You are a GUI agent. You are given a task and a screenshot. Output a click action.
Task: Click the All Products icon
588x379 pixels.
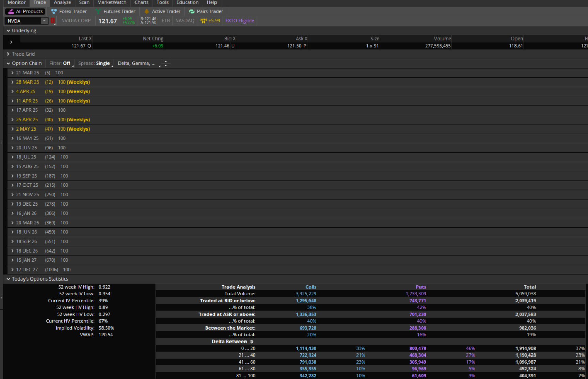11,12
